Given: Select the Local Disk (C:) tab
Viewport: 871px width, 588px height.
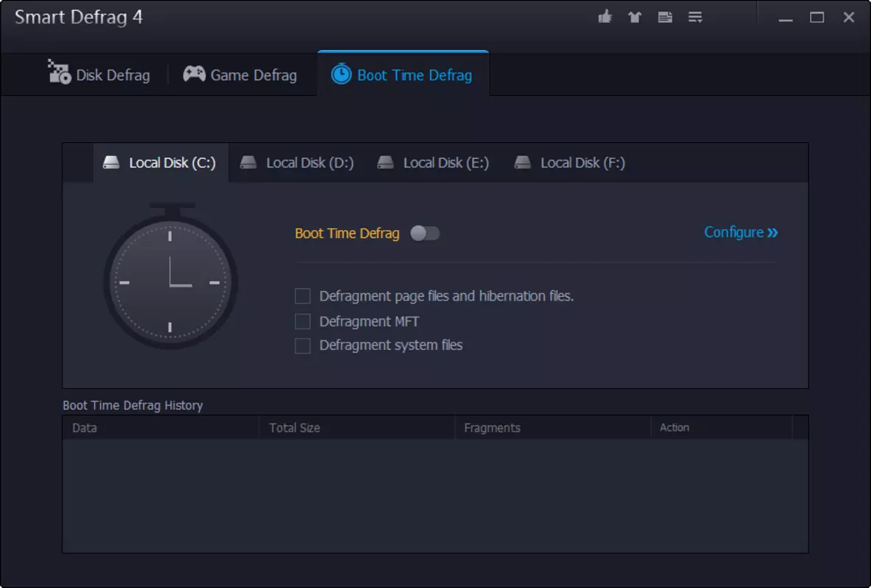Looking at the screenshot, I should click(160, 162).
